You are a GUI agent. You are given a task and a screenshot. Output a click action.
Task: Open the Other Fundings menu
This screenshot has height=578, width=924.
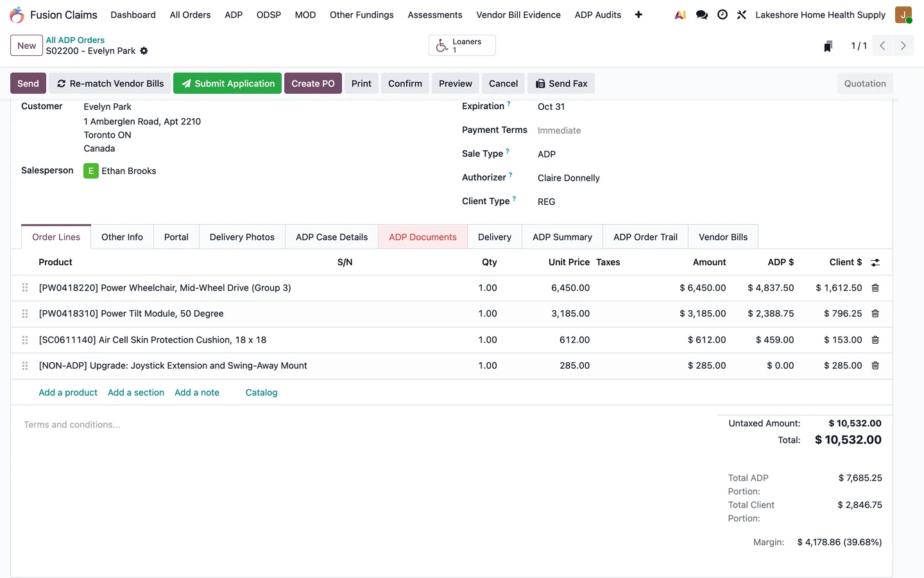tap(362, 15)
